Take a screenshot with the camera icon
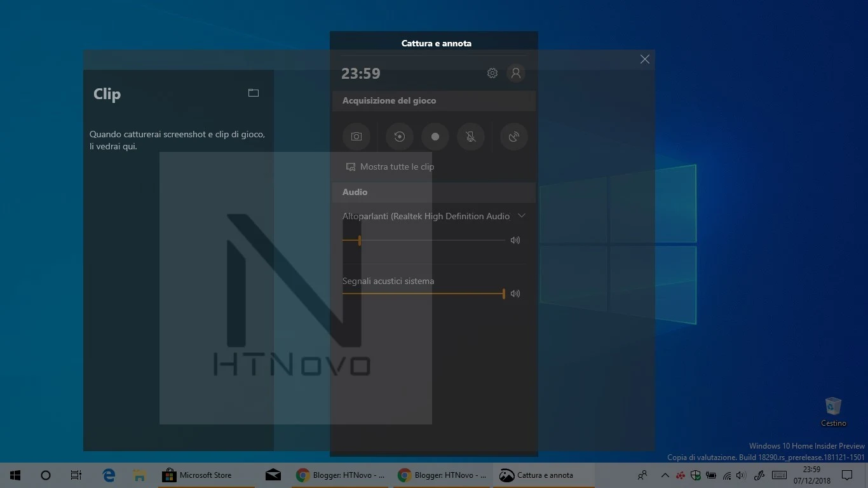The height and width of the screenshot is (488, 868). click(356, 137)
